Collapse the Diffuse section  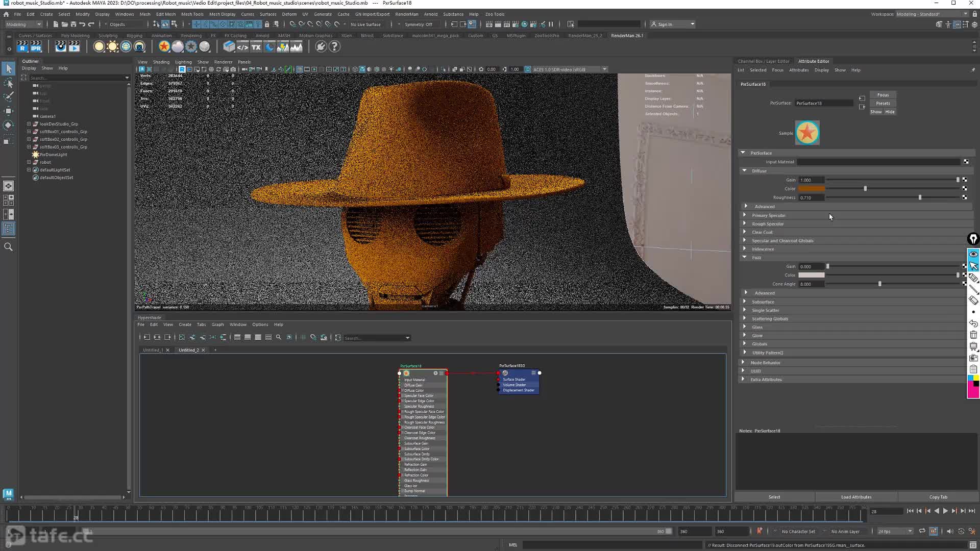point(745,171)
